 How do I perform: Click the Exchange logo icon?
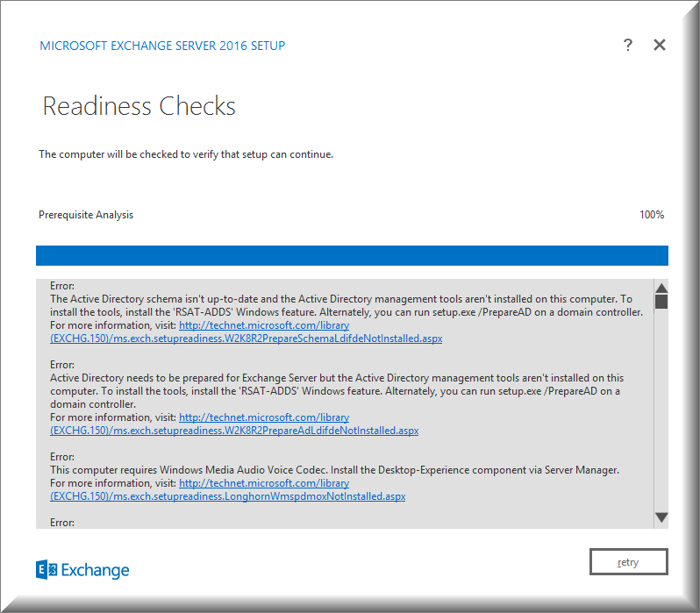46,570
